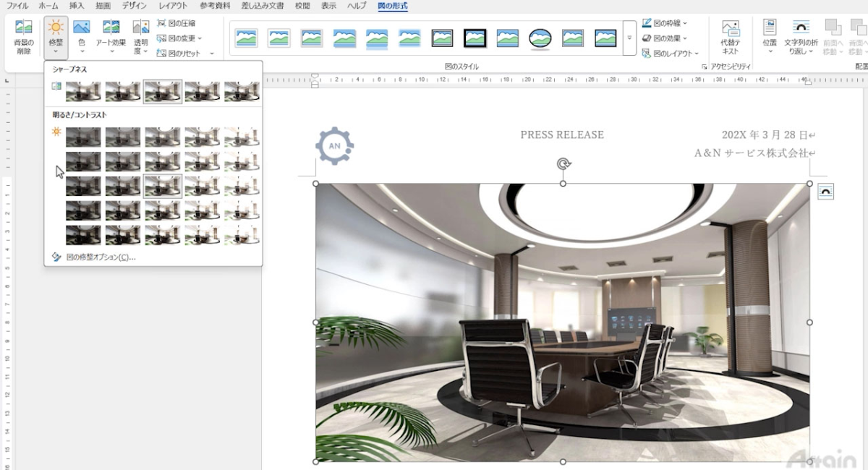868x470 pixels.
Task: Click the 代替テキスト alt text icon
Action: pos(731,38)
